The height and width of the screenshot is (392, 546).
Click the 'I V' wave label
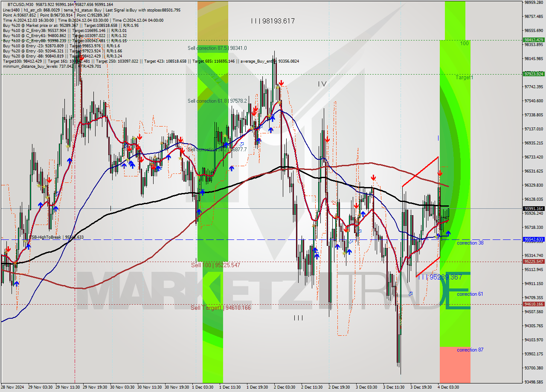tap(322, 84)
